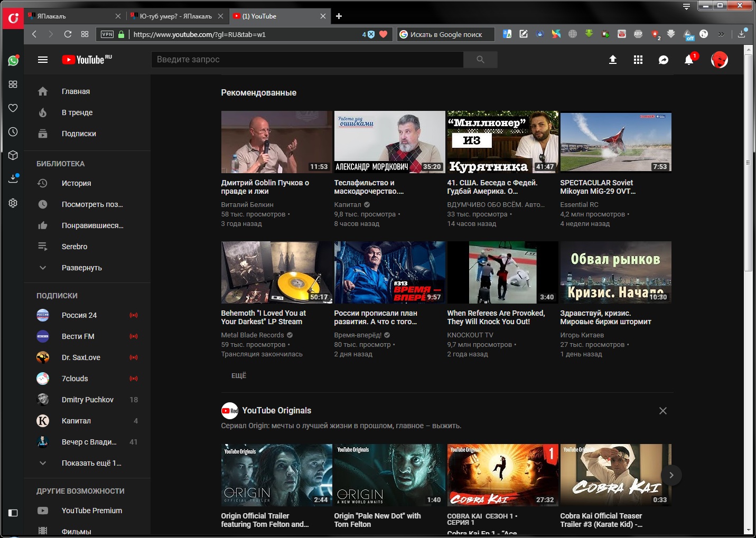This screenshot has width=756, height=538.
Task: Open the messages share bubble icon
Action: [664, 60]
